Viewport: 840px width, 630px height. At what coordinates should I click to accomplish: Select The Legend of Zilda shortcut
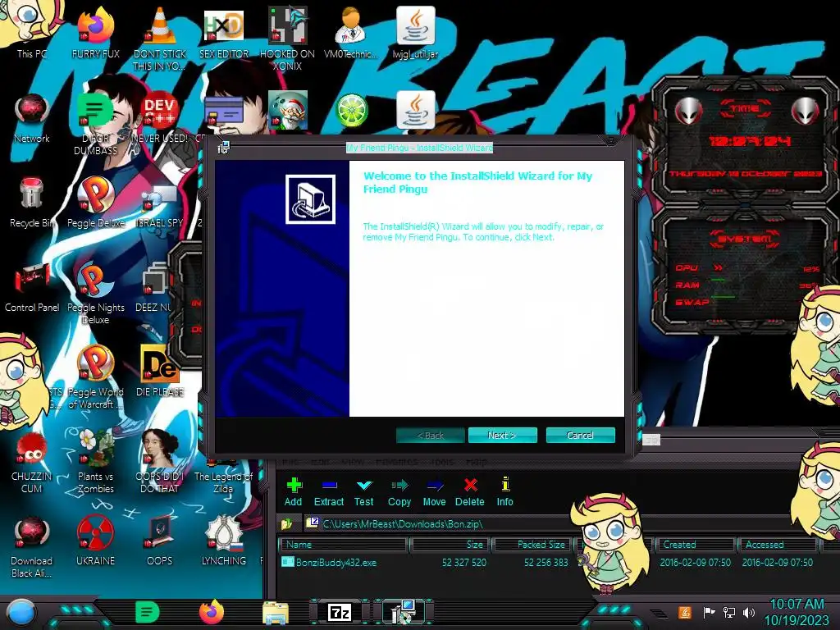(223, 477)
